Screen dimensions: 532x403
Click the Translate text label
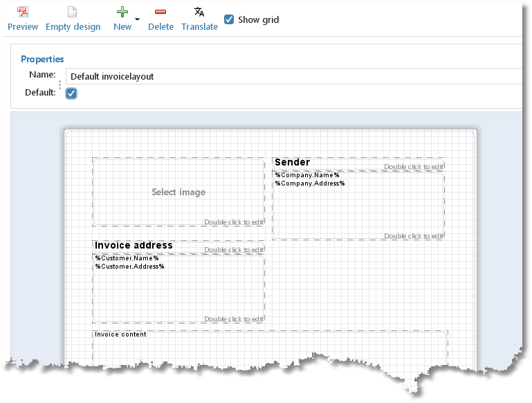click(199, 27)
